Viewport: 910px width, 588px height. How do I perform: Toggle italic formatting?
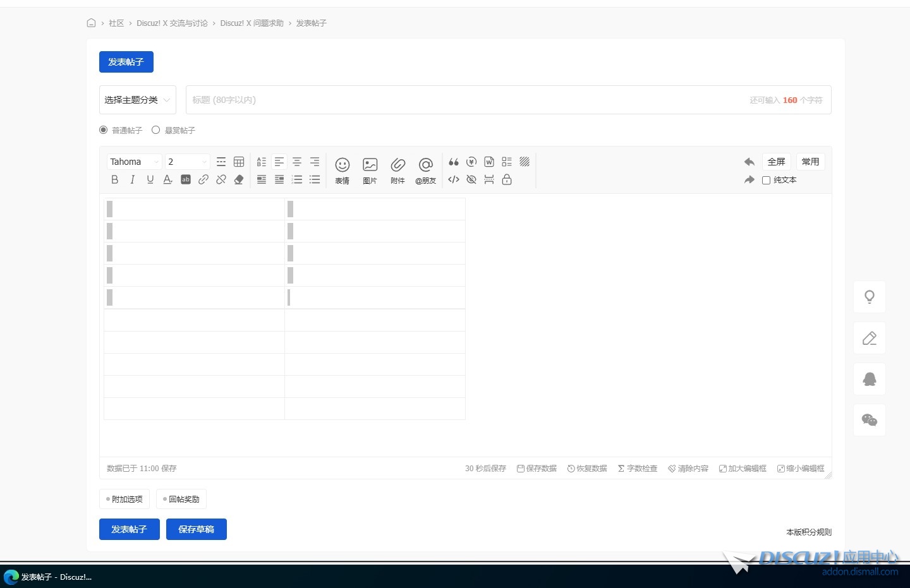(132, 179)
